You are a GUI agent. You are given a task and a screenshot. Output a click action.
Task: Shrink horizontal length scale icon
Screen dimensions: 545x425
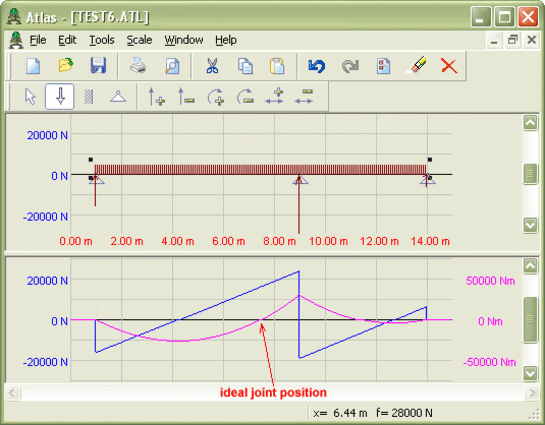[304, 97]
